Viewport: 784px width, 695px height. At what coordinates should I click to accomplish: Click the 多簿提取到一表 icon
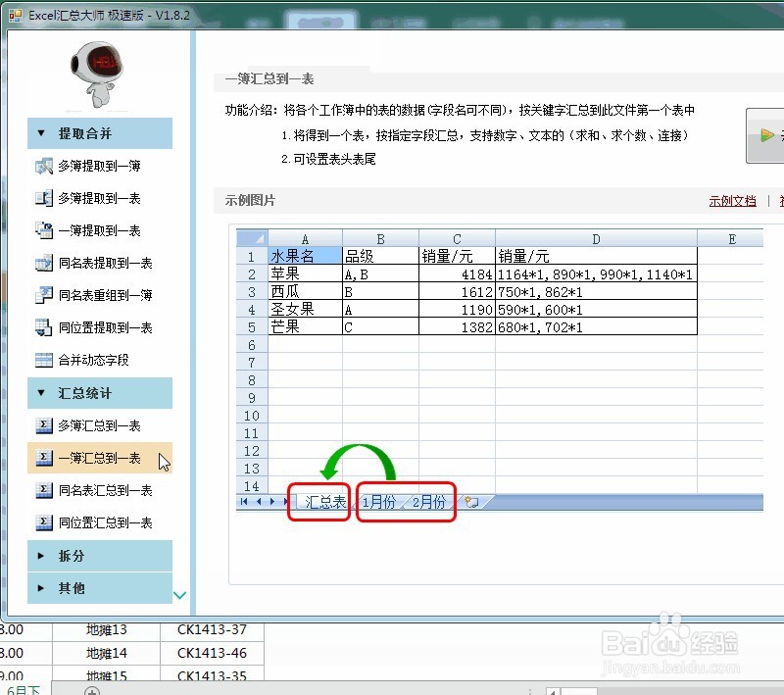click(x=44, y=198)
